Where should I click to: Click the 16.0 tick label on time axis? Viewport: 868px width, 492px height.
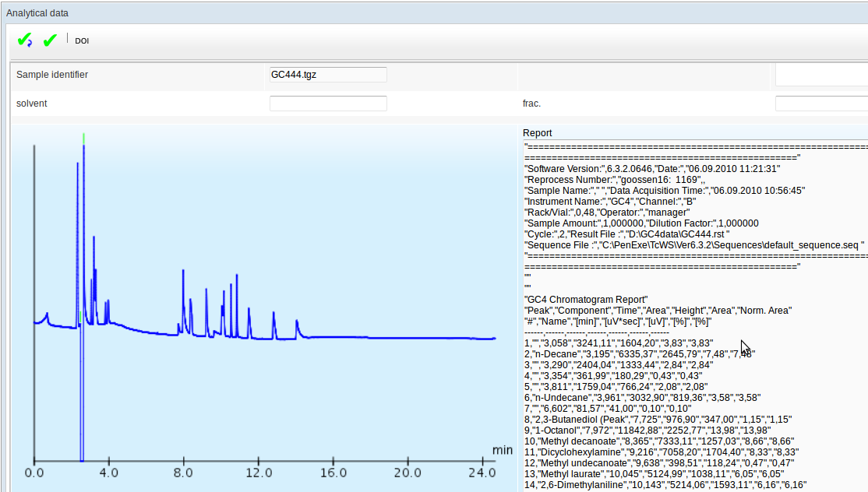tap(333, 473)
